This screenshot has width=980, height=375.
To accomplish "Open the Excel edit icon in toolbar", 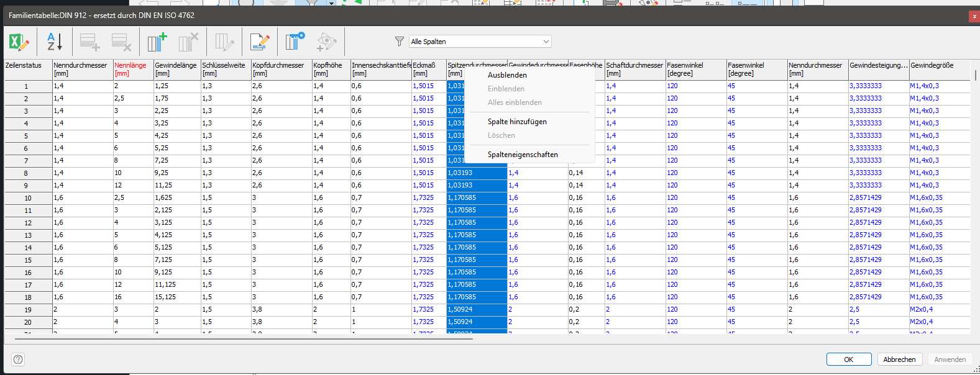I will 19,42.
